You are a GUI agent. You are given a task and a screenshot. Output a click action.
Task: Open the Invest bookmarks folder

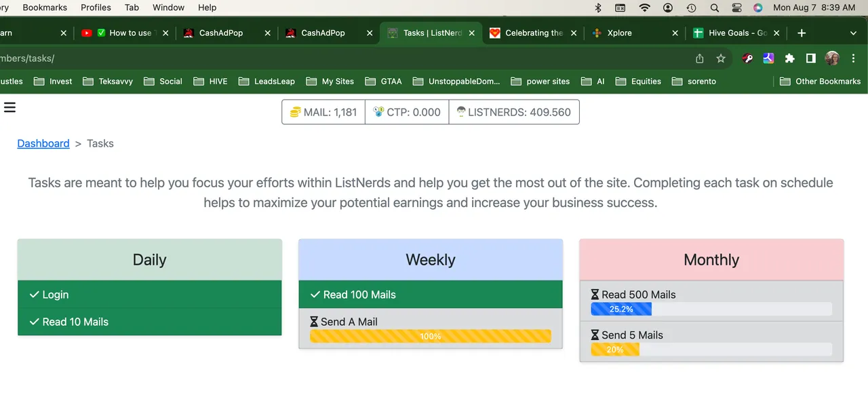pos(53,81)
